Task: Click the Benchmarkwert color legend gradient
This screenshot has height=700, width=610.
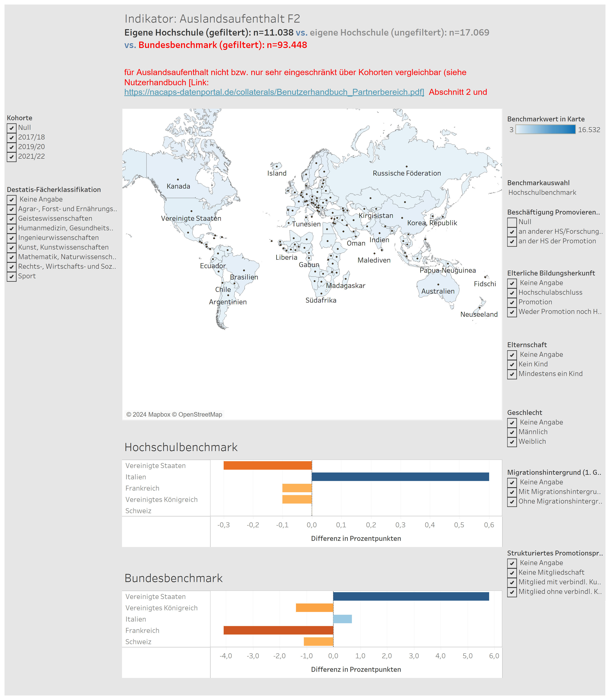Action: tap(545, 130)
